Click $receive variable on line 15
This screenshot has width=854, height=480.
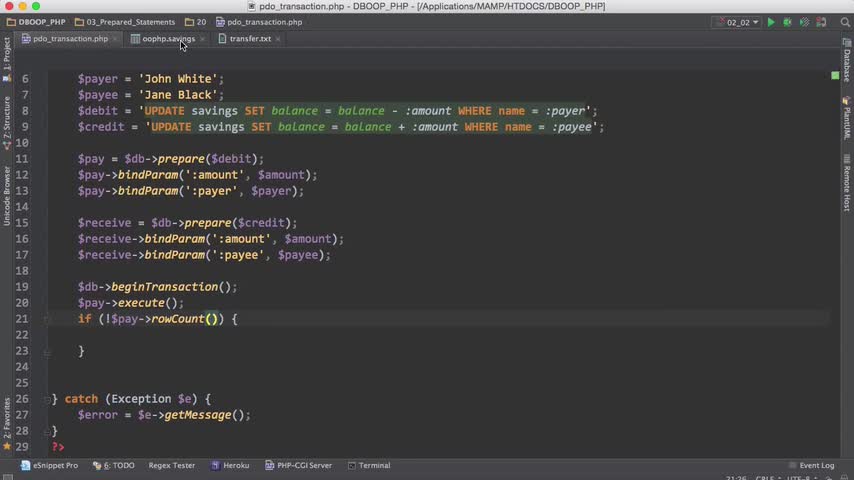(104, 223)
